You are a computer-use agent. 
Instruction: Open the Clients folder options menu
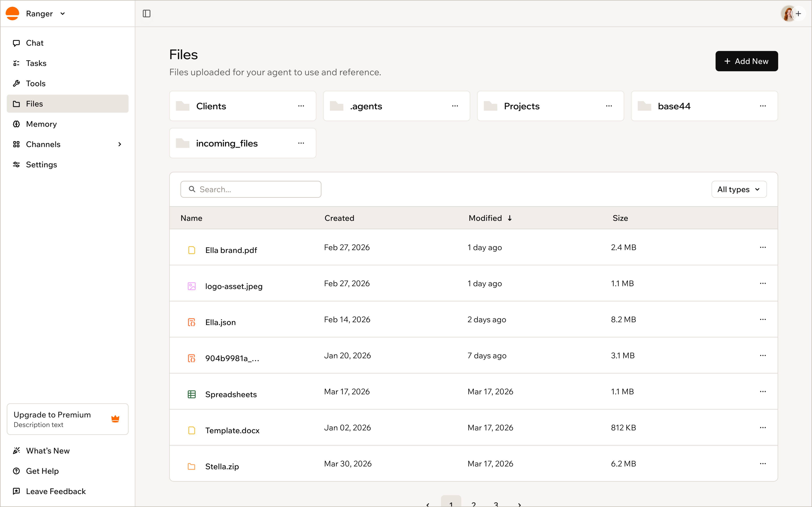coord(301,106)
